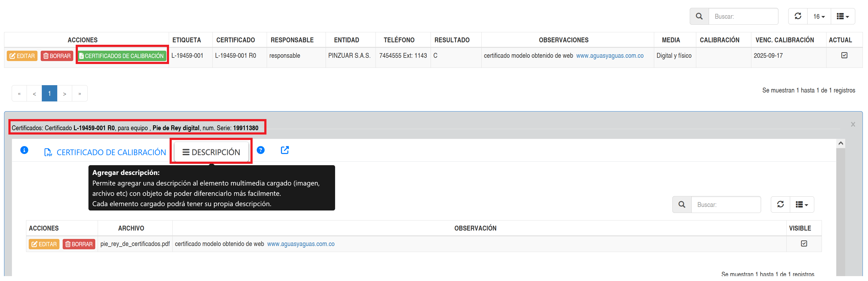Refresh the main certificates table
This screenshot has height=281, width=868.
point(797,16)
